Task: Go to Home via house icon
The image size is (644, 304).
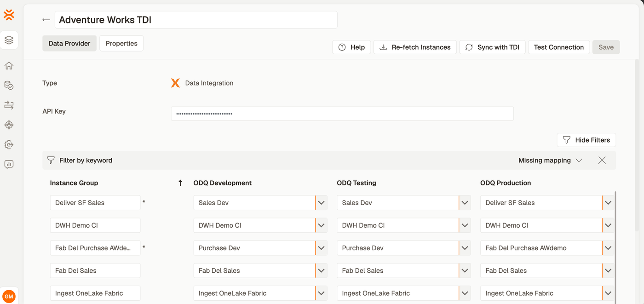Action: [x=9, y=66]
